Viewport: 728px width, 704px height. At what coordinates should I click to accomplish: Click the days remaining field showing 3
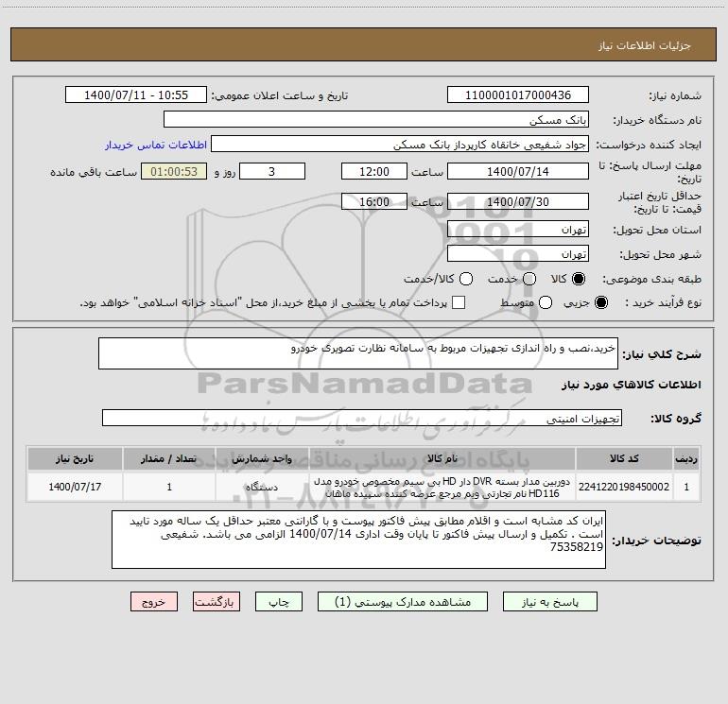coord(272,171)
